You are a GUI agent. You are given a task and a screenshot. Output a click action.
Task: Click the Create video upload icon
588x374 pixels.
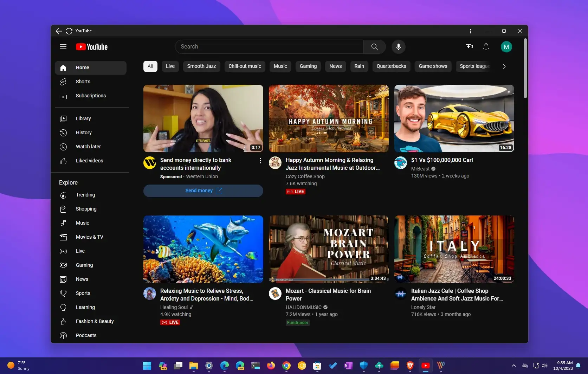pyautogui.click(x=469, y=47)
